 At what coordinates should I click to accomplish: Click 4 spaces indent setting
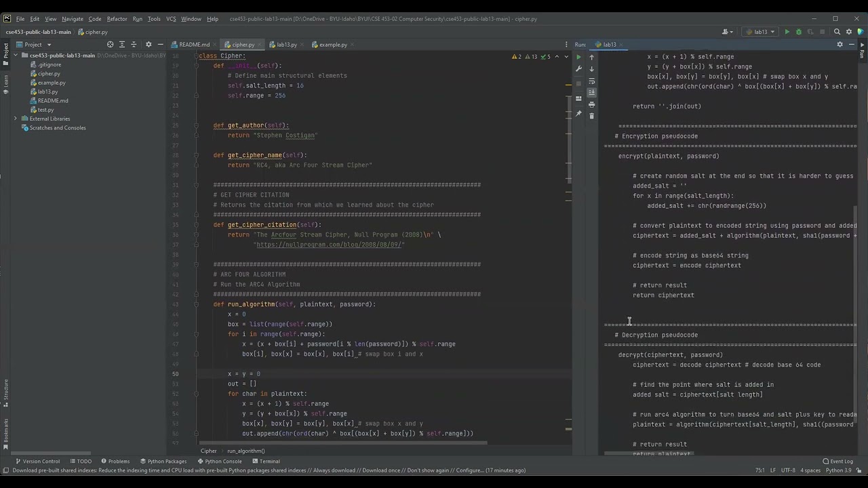tap(810, 470)
